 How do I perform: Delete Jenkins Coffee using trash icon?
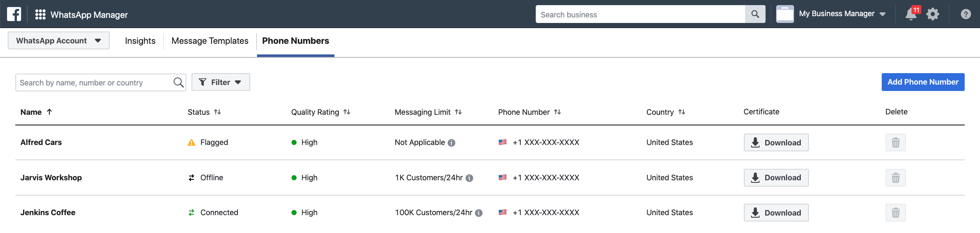click(x=896, y=213)
